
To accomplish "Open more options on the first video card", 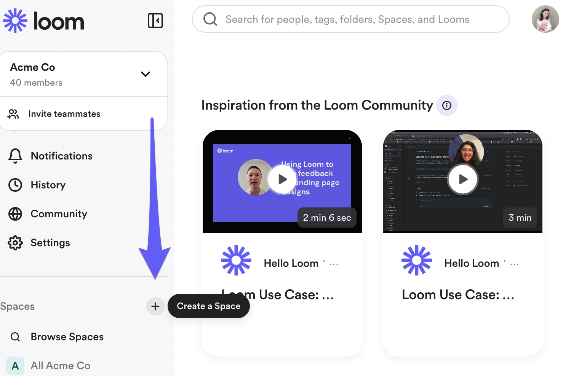I will 334,264.
